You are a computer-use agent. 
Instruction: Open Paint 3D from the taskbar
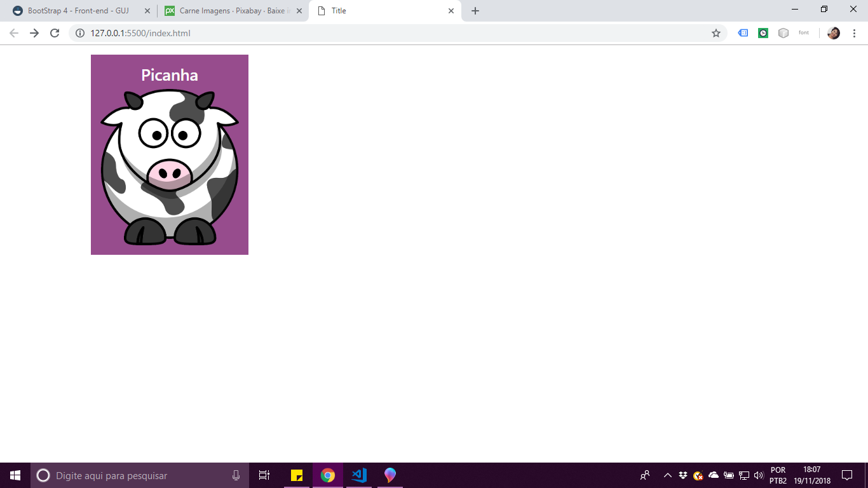(390, 475)
